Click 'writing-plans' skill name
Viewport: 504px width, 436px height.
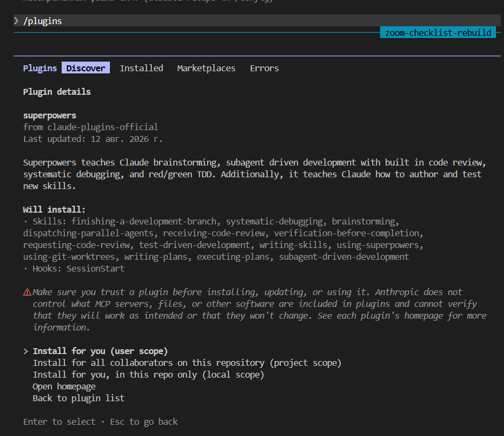[155, 257]
